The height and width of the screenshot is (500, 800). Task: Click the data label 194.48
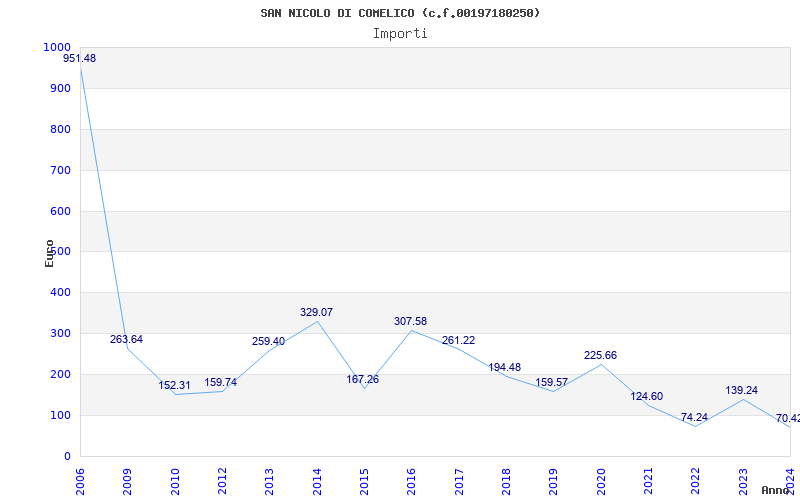click(x=505, y=367)
